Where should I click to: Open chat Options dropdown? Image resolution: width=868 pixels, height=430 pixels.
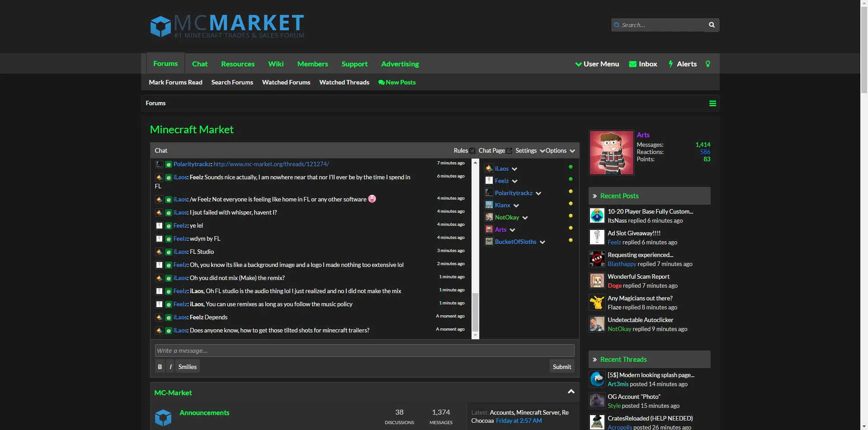coord(560,151)
